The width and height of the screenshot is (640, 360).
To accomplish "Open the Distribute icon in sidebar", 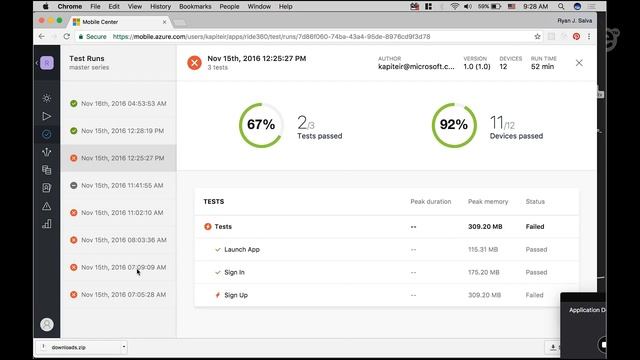I will click(47, 152).
